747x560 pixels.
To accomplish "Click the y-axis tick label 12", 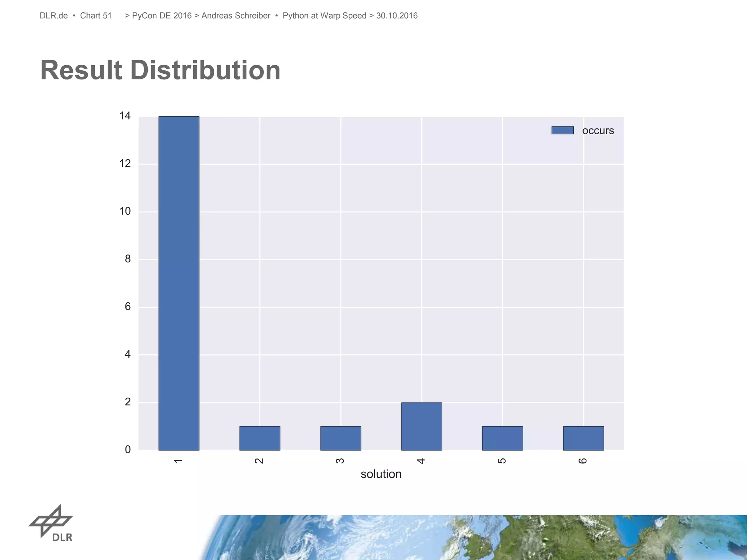I will click(125, 163).
